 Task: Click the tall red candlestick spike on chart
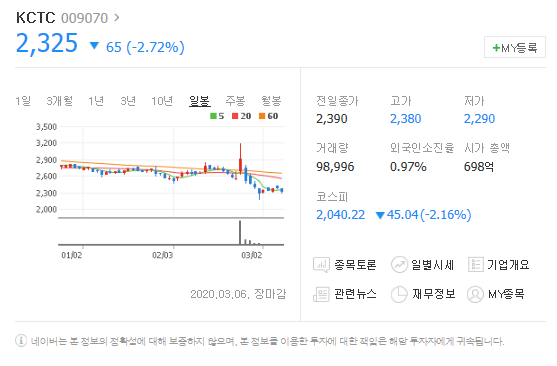[x=240, y=158]
